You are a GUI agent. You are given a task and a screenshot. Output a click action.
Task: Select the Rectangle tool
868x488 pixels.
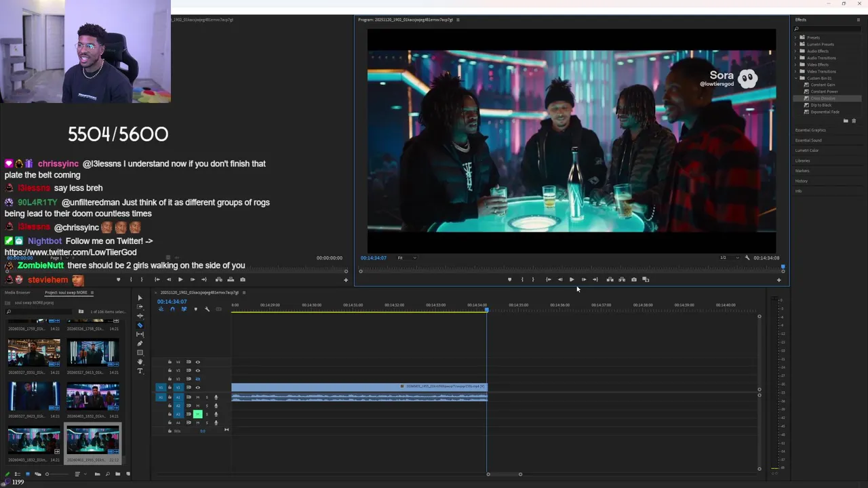pyautogui.click(x=140, y=352)
